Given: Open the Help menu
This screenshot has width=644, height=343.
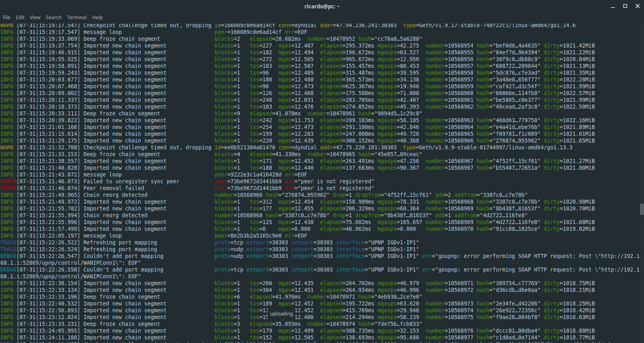Looking at the screenshot, I should click(x=97, y=17).
